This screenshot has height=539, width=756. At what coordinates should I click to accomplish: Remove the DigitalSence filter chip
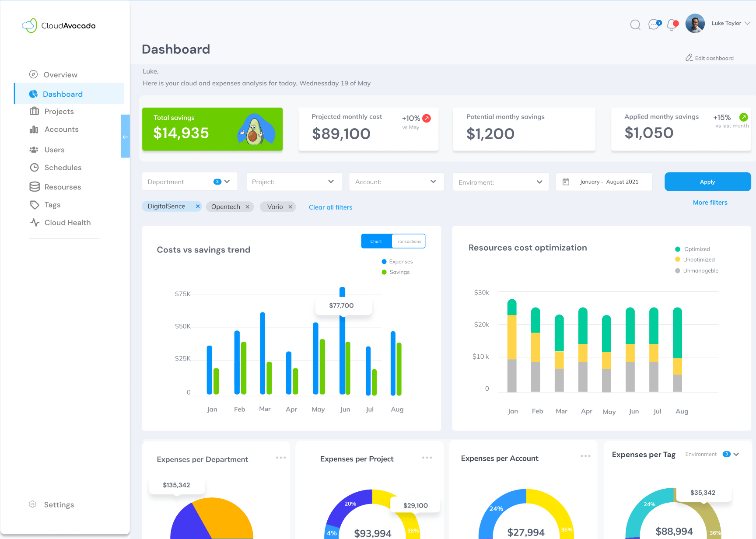198,206
